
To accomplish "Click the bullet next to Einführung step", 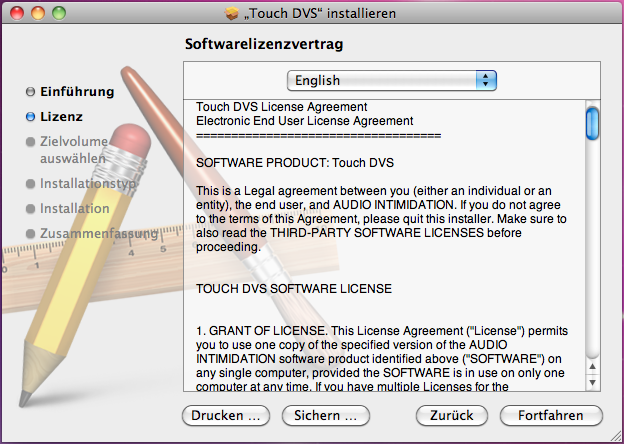I will click(30, 92).
